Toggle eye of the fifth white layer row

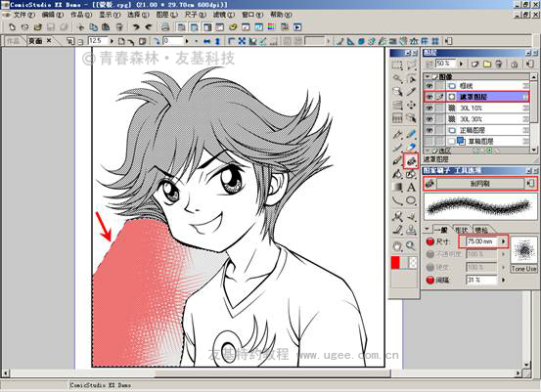click(429, 130)
